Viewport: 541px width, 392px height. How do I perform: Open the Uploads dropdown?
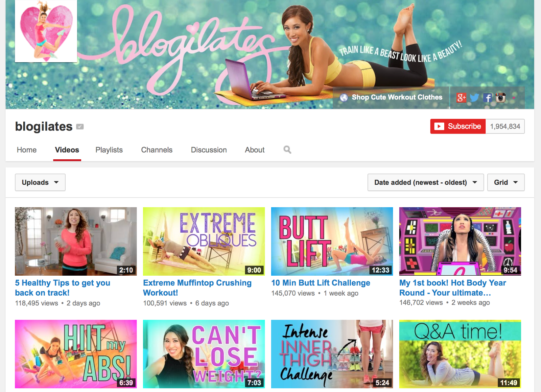pyautogui.click(x=40, y=182)
